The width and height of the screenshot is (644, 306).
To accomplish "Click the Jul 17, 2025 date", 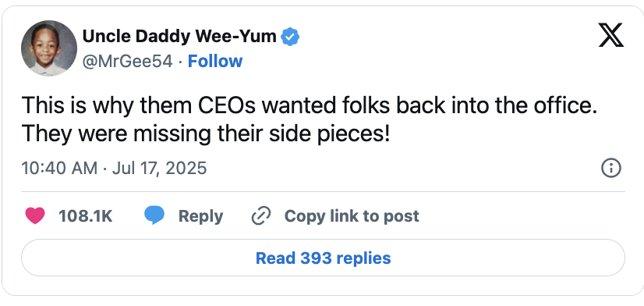I will (159, 168).
